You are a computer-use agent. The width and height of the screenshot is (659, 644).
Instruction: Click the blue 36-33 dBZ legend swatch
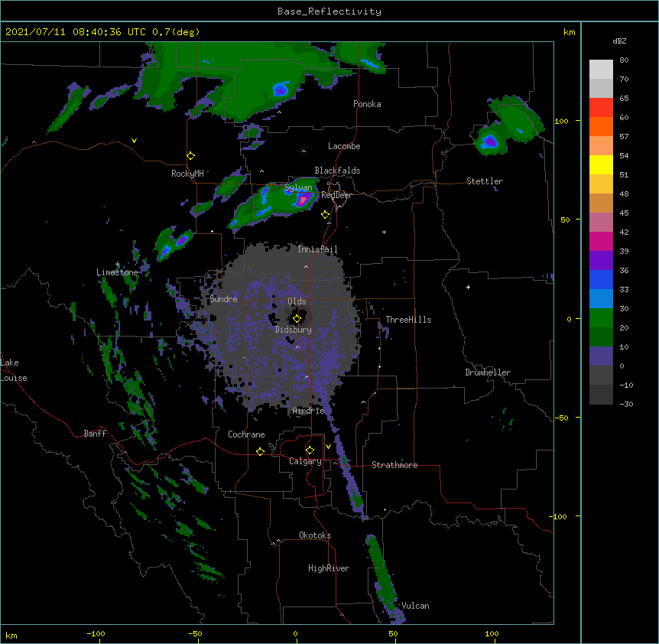tap(601, 279)
